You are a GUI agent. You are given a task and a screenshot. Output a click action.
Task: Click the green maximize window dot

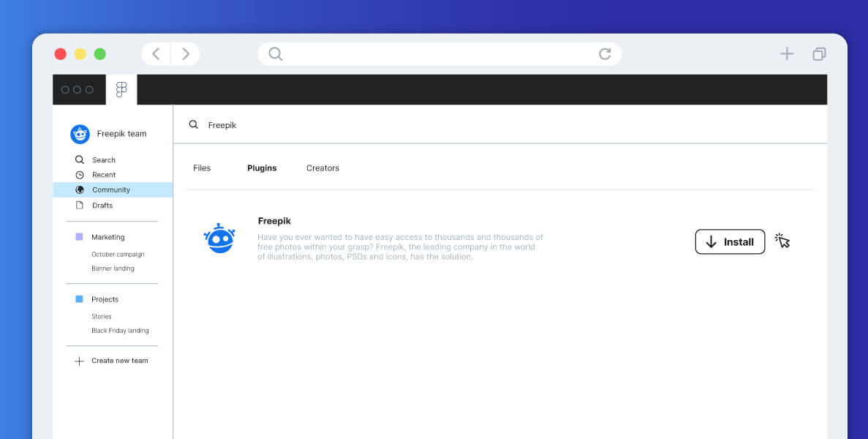pyautogui.click(x=99, y=53)
